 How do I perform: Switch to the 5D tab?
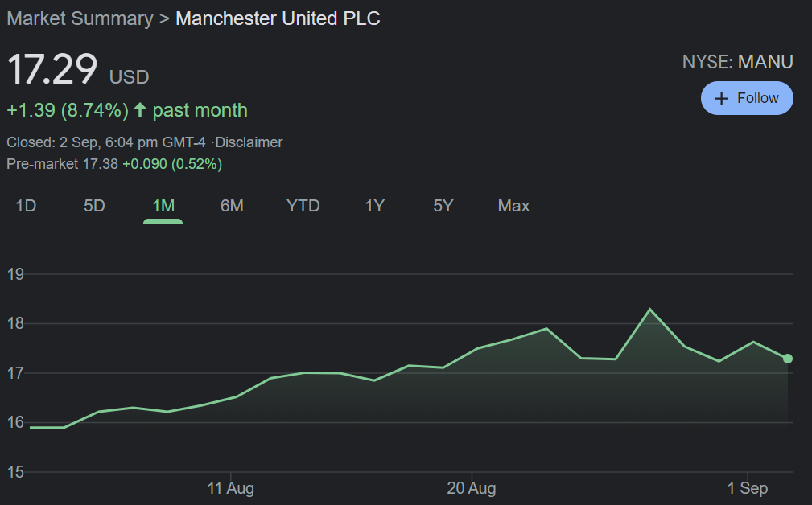tap(94, 206)
